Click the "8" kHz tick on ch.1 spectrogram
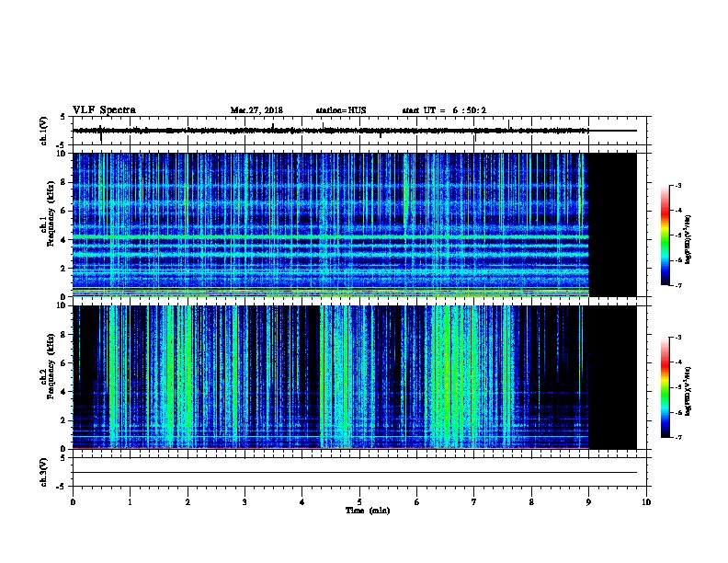This screenshot has height=563, width=728. 63,182
